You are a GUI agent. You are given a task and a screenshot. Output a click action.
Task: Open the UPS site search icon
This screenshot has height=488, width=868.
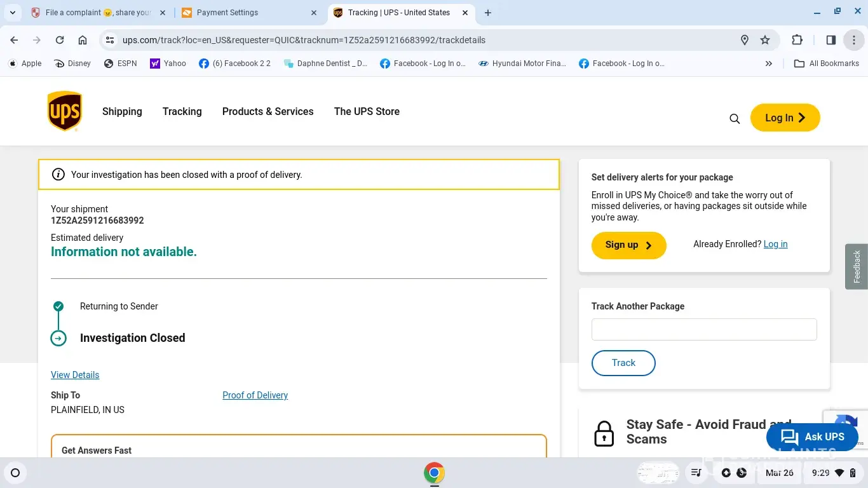coord(735,118)
